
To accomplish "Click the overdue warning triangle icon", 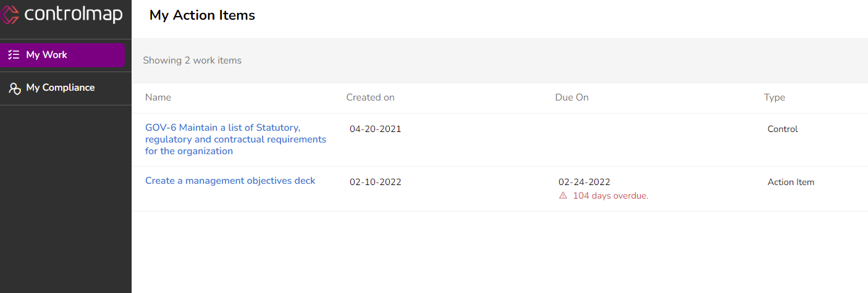I will 563,196.
